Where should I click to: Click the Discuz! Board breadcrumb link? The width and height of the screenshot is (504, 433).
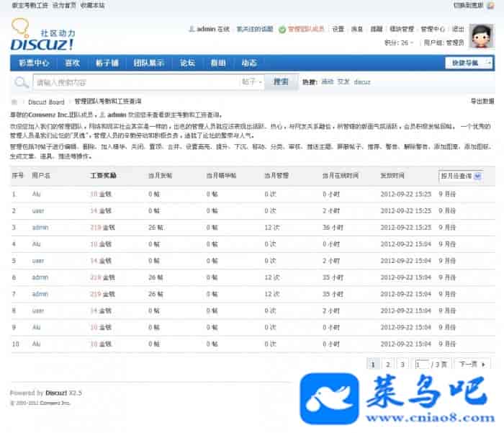coord(46,102)
